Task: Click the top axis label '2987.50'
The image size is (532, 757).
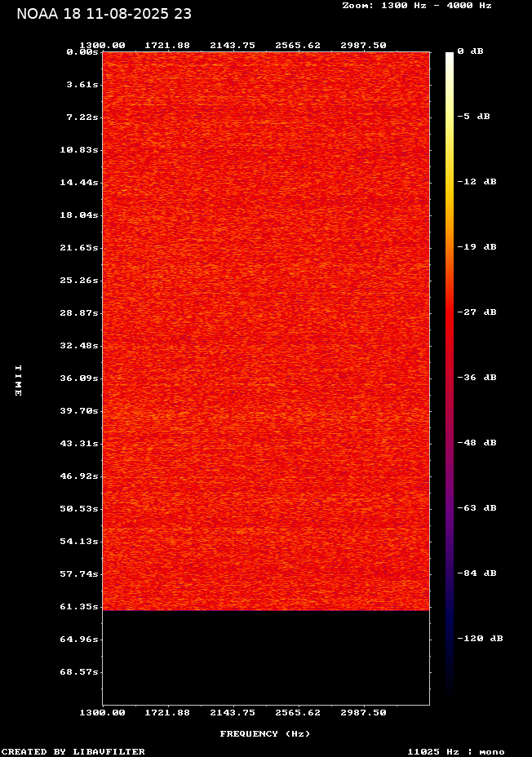Action: (x=364, y=46)
